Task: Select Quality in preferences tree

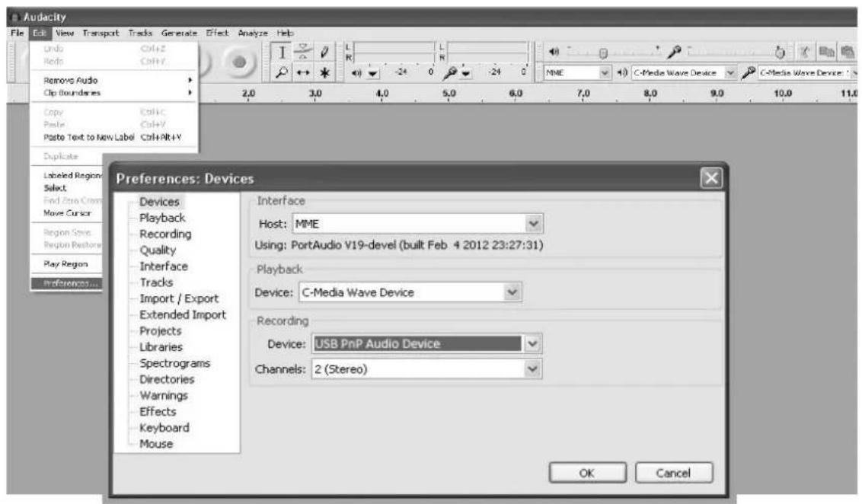Action: pyautogui.click(x=158, y=250)
